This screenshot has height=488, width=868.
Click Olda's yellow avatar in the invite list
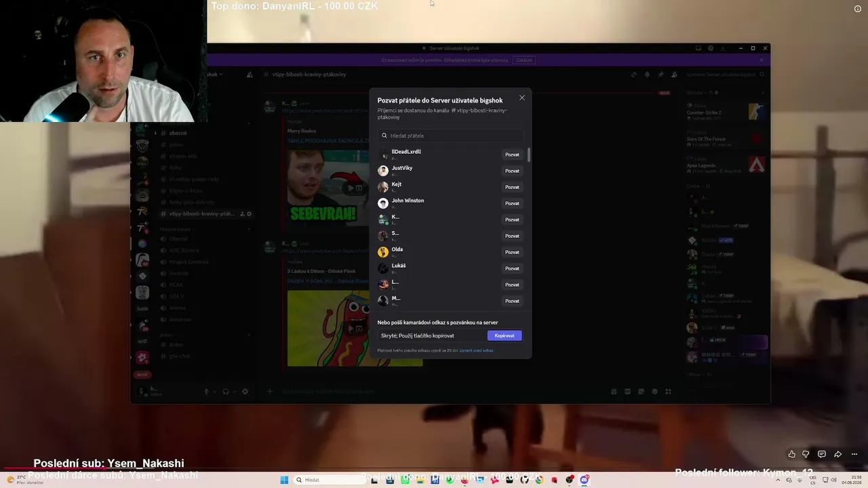click(383, 252)
